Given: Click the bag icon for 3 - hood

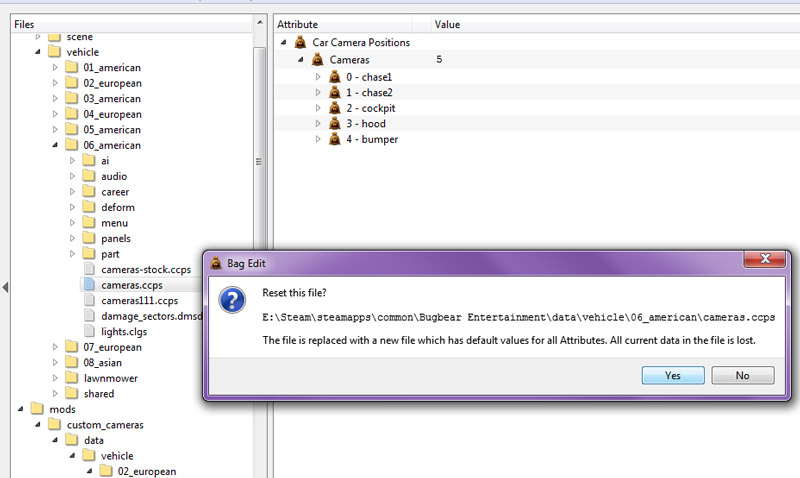Looking at the screenshot, I should click(335, 123).
